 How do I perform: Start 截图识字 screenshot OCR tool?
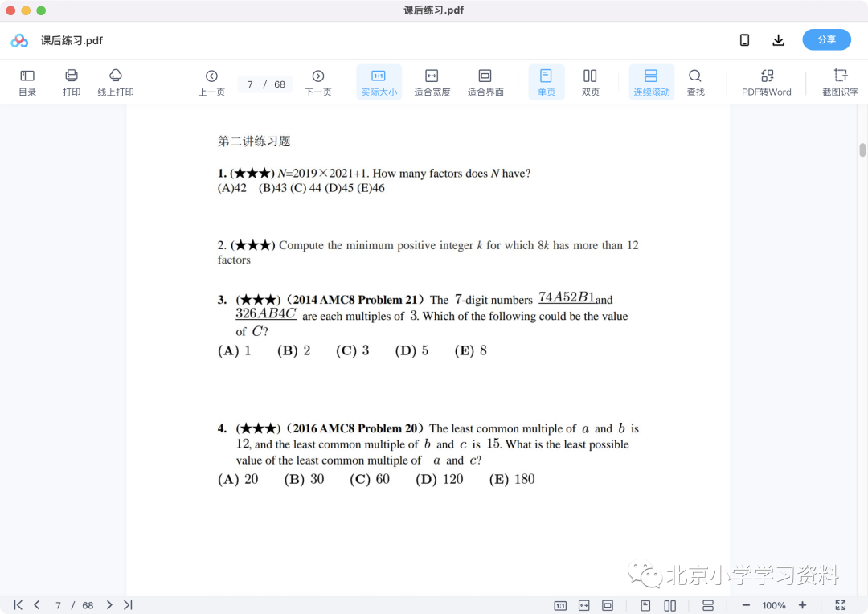click(x=841, y=83)
